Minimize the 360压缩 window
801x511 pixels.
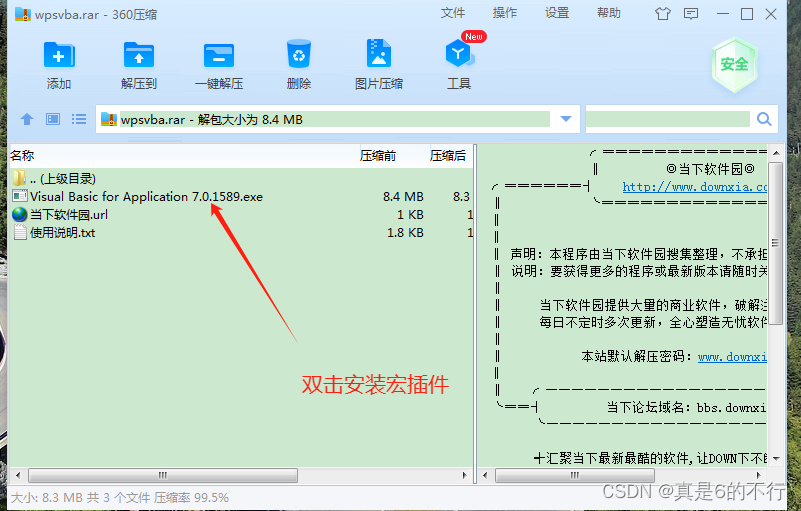point(723,14)
